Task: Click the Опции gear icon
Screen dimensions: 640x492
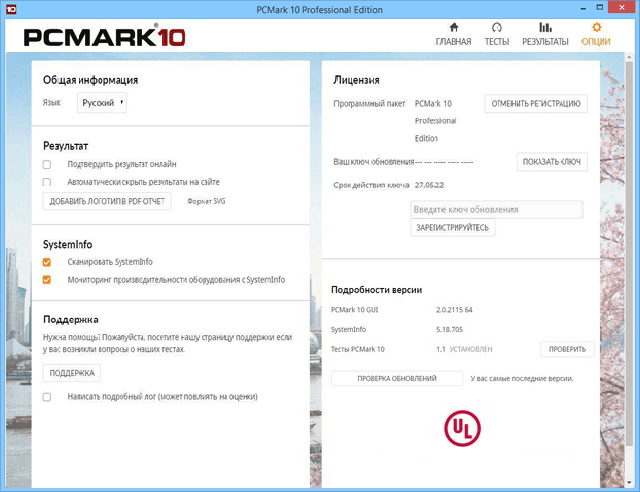Action: tap(596, 28)
